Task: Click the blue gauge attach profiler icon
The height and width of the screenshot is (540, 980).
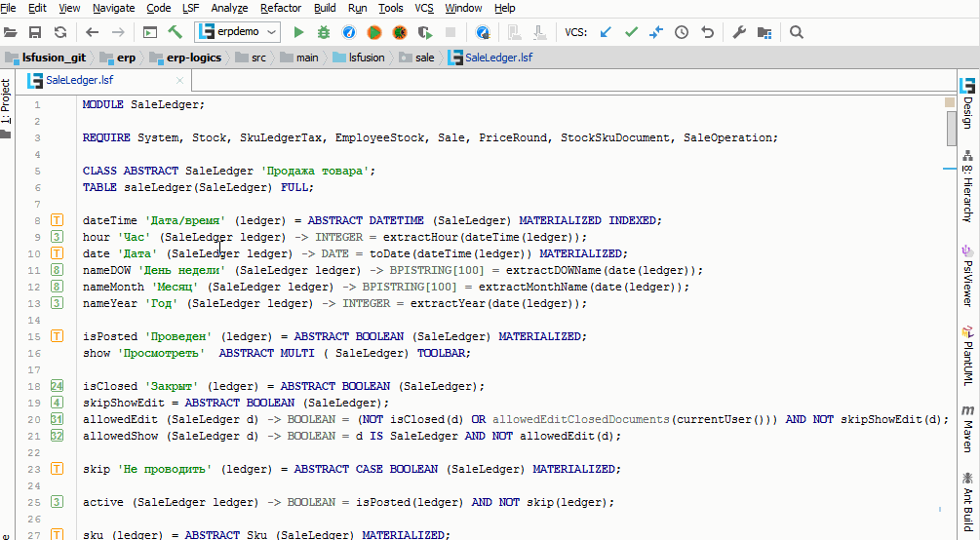Action: point(483,32)
